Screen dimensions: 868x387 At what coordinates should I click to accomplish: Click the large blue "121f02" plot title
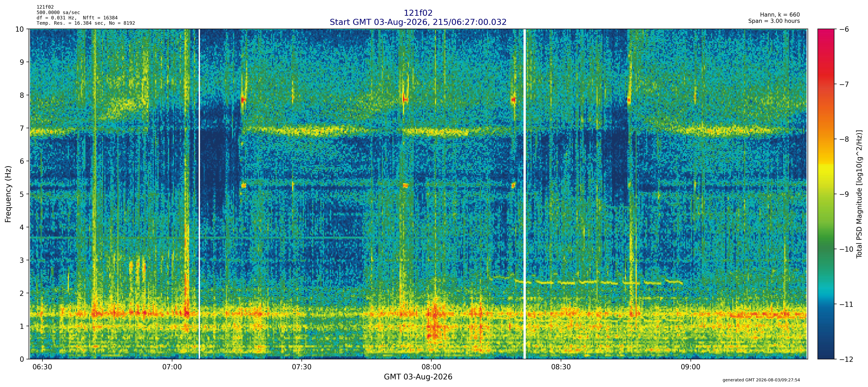coord(418,13)
